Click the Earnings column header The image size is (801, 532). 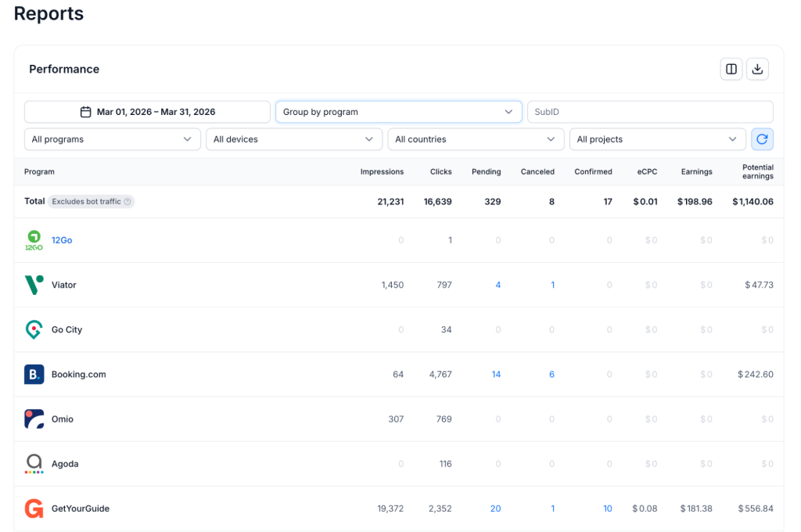coord(697,171)
